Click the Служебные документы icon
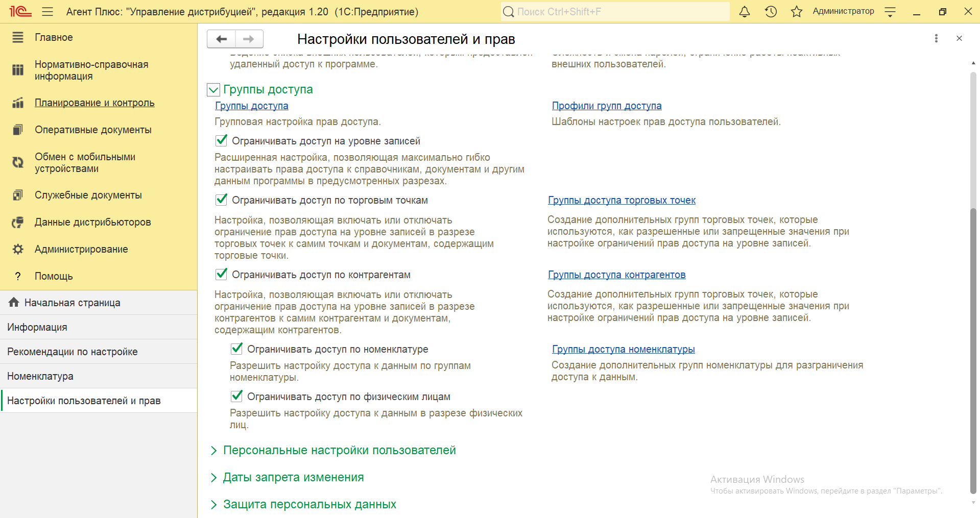The image size is (980, 518). coord(18,195)
